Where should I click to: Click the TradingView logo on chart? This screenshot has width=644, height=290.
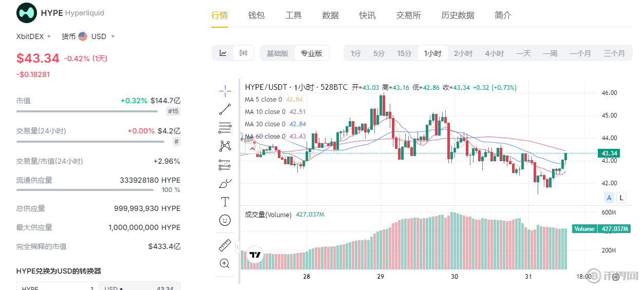[x=255, y=255]
